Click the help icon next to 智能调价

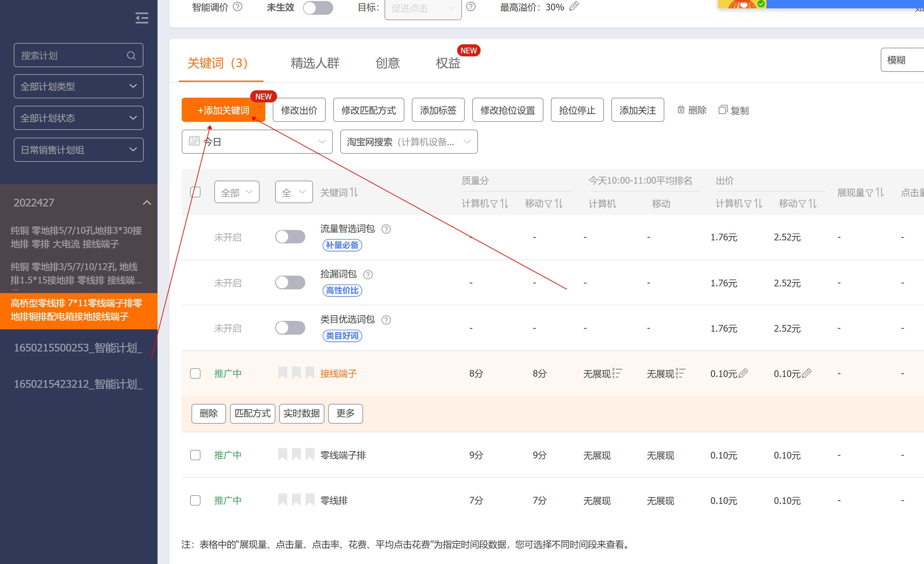point(238,6)
